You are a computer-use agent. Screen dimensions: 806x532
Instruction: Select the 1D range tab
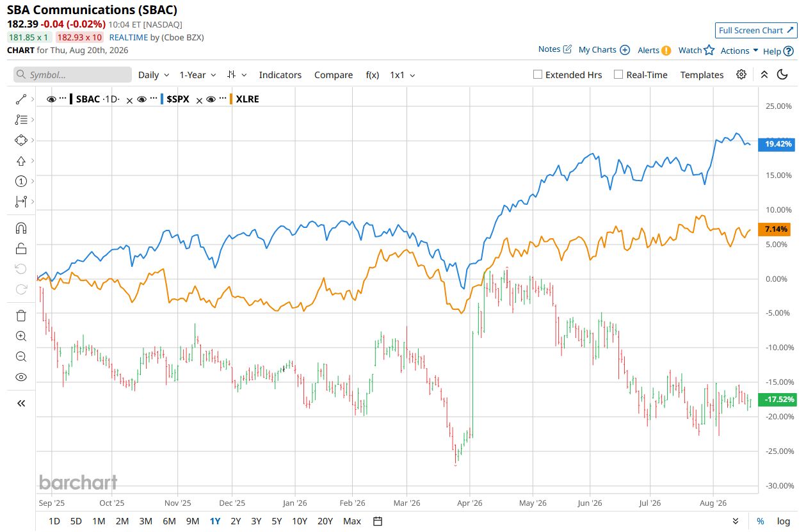tap(54, 521)
